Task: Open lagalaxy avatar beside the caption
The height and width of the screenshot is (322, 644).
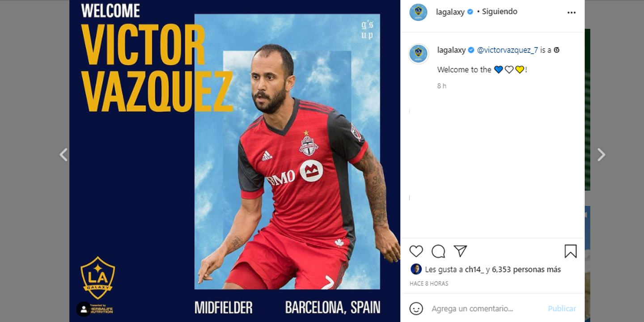Action: pyautogui.click(x=419, y=54)
